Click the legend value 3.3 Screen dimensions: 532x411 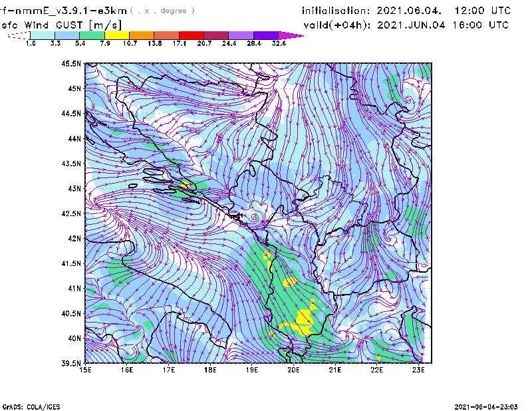(x=55, y=43)
